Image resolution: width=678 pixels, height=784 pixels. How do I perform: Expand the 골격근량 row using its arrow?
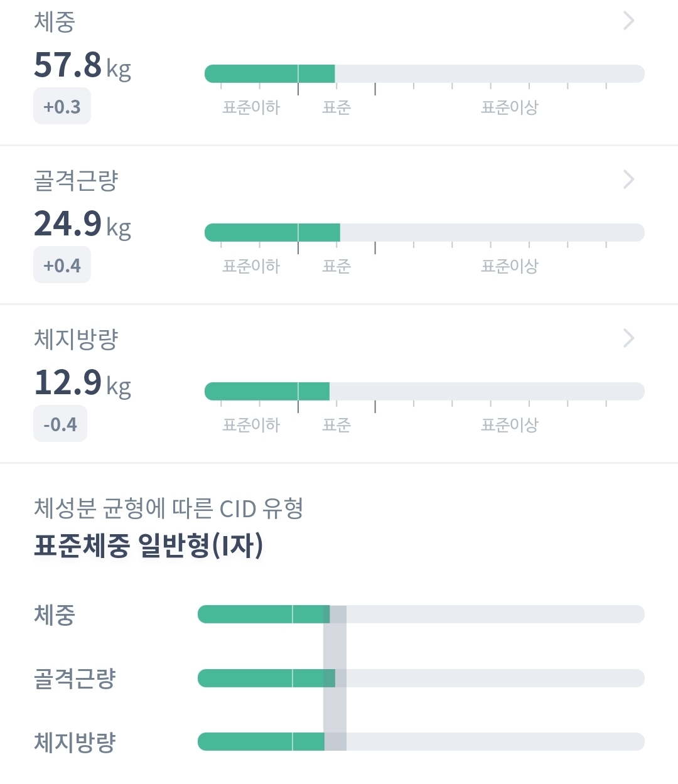[628, 180]
